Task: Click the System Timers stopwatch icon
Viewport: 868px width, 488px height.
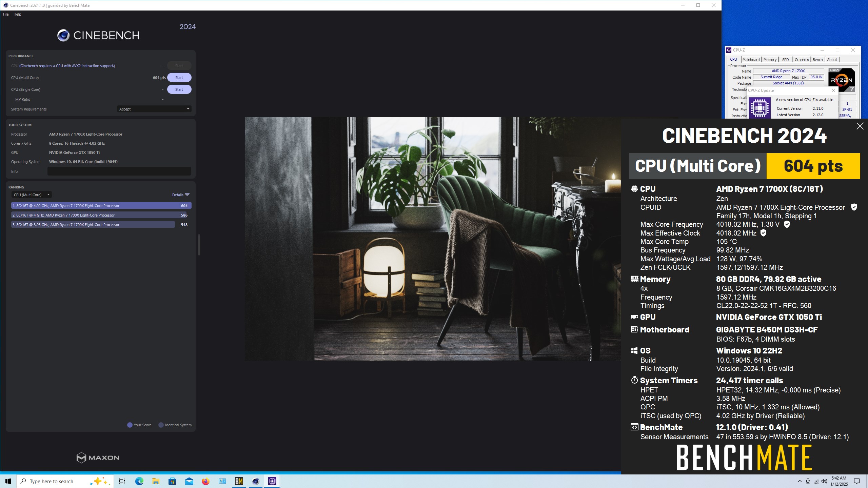Action: (x=634, y=380)
